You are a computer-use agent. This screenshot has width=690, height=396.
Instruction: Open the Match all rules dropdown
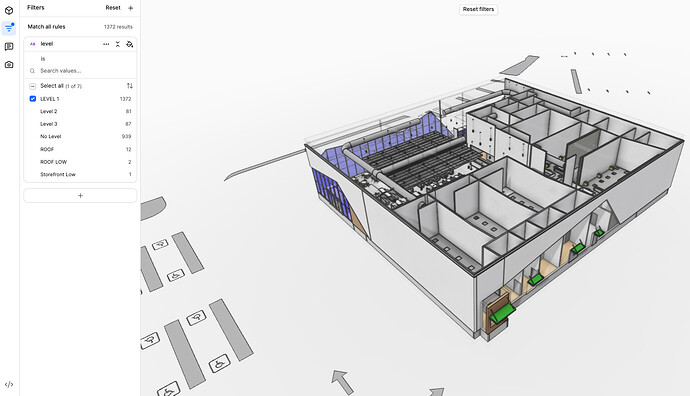click(x=46, y=27)
